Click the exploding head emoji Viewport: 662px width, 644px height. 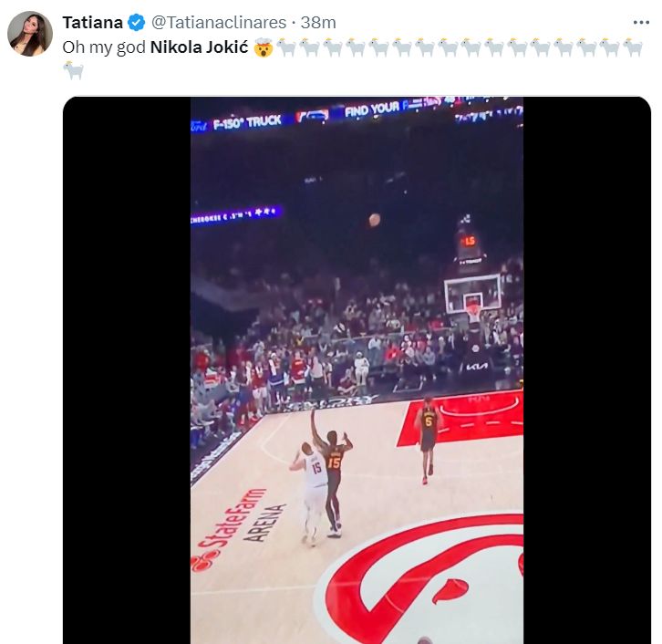[x=263, y=47]
